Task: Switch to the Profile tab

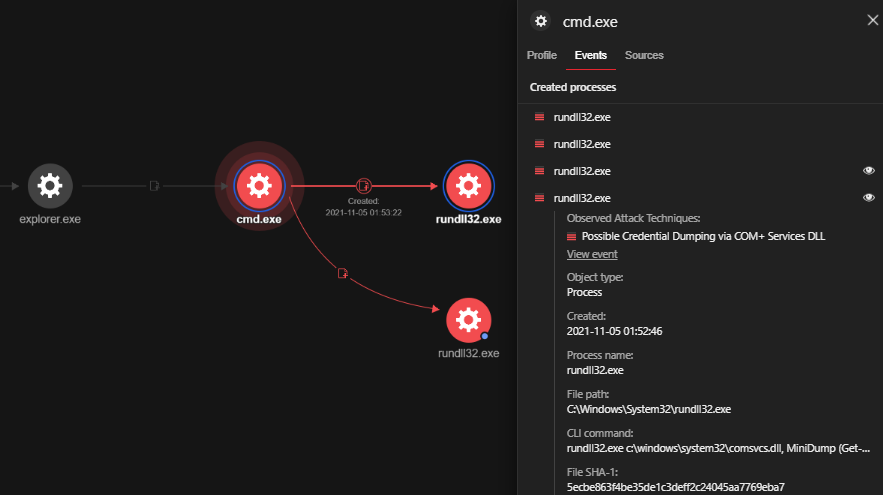Action: point(541,55)
